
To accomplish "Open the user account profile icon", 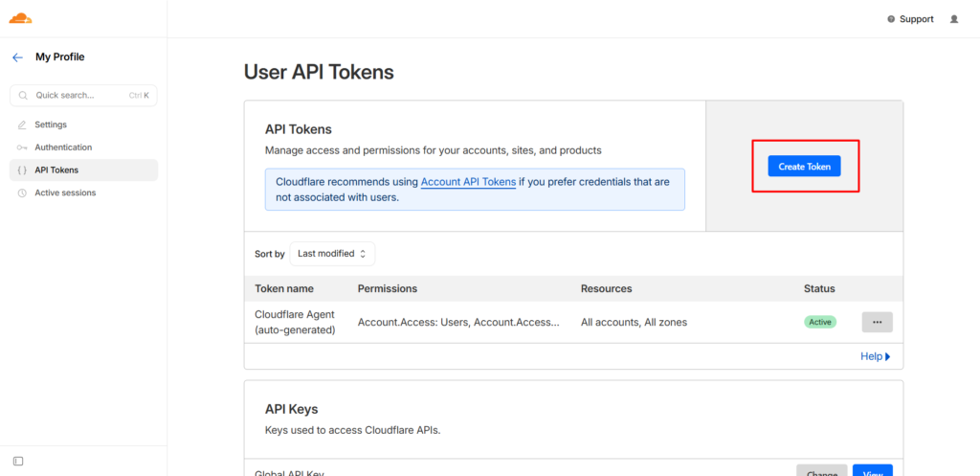I will 954,19.
